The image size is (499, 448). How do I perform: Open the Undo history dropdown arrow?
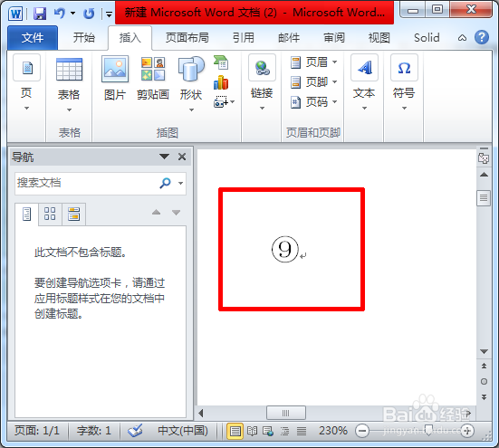point(72,14)
